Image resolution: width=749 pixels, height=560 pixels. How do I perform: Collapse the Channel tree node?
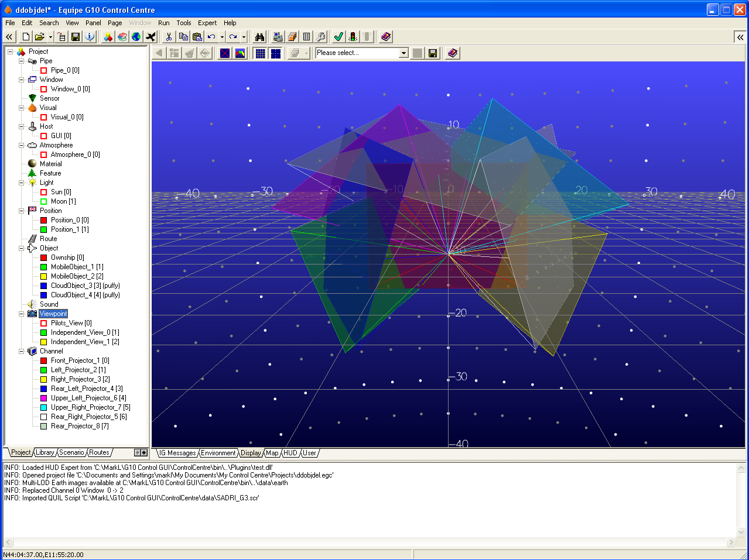click(22, 351)
